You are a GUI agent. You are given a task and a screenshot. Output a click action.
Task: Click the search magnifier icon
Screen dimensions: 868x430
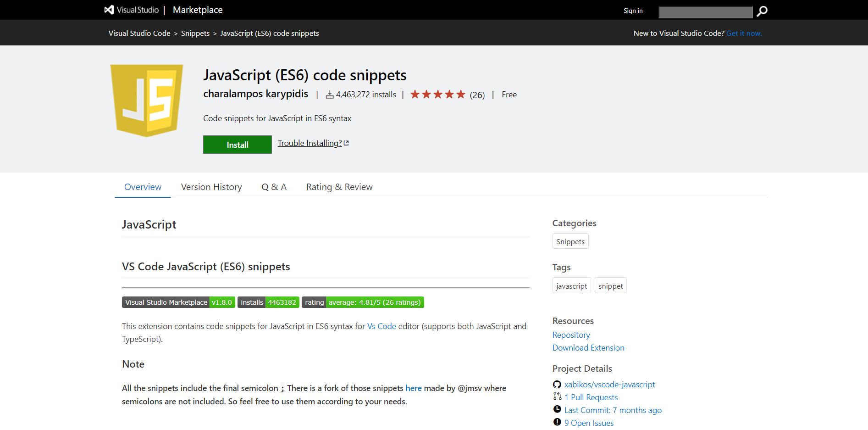pyautogui.click(x=762, y=11)
